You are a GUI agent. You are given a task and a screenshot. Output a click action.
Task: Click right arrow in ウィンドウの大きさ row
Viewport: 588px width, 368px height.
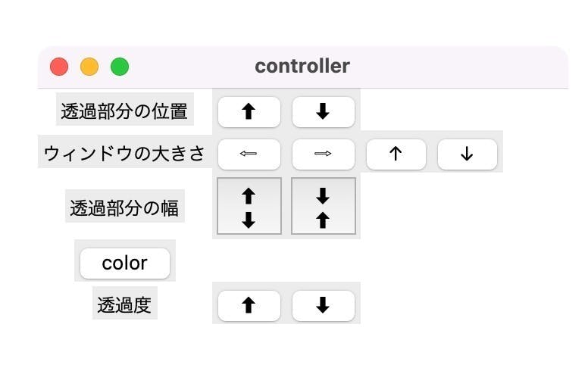pos(324,154)
